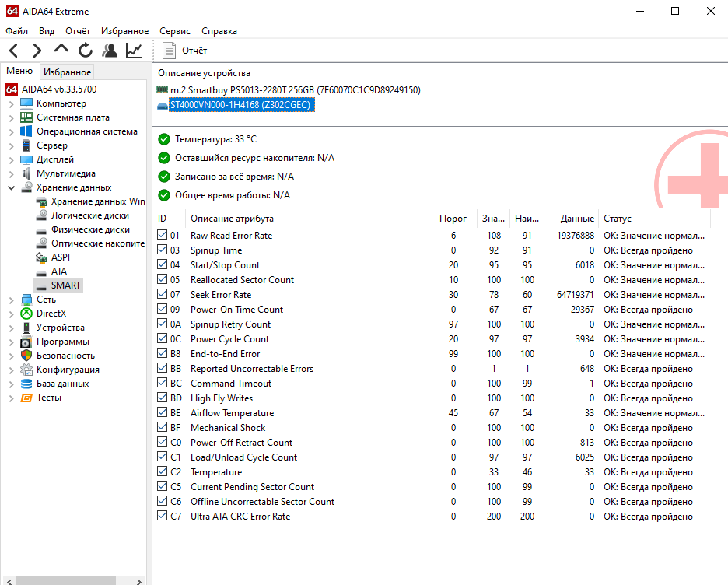Click the Сеть network icon
728x585 pixels.
click(26, 300)
